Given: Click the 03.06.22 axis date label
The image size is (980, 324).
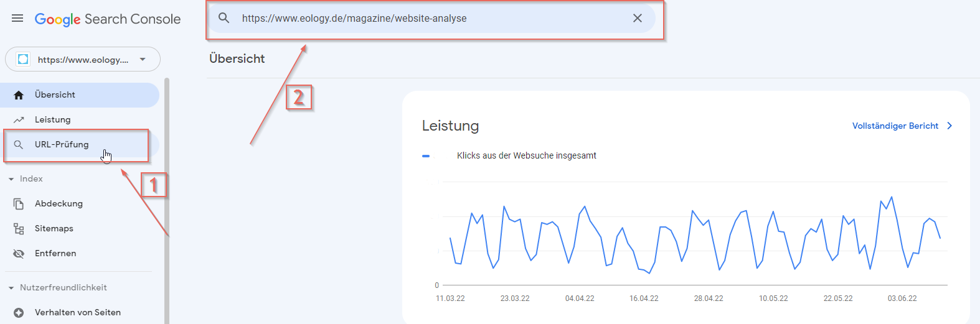Looking at the screenshot, I should click(902, 299).
